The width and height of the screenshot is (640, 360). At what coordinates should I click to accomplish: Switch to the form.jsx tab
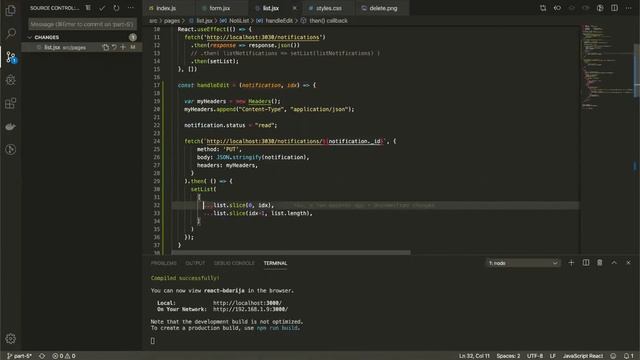click(220, 8)
